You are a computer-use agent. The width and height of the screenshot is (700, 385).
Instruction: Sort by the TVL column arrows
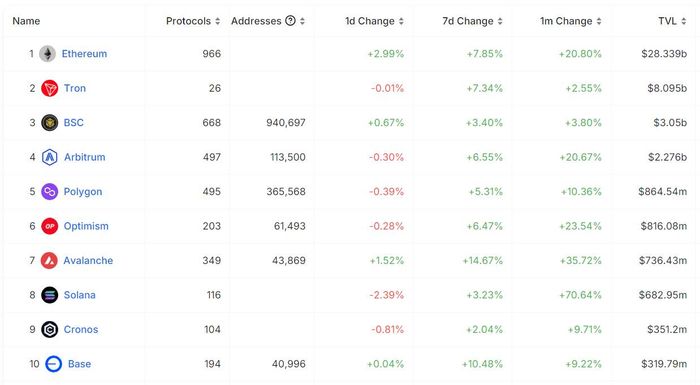click(683, 21)
